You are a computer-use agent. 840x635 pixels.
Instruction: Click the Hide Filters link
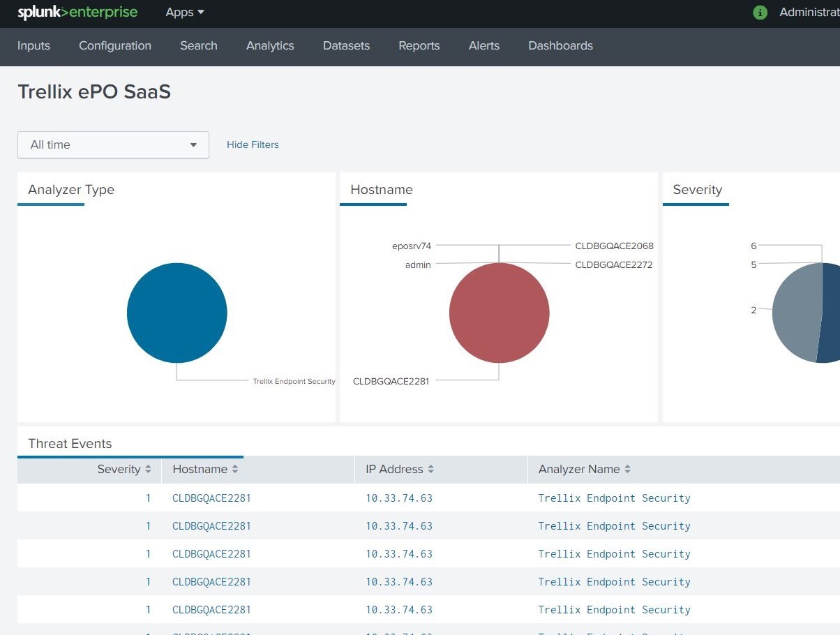tap(253, 145)
